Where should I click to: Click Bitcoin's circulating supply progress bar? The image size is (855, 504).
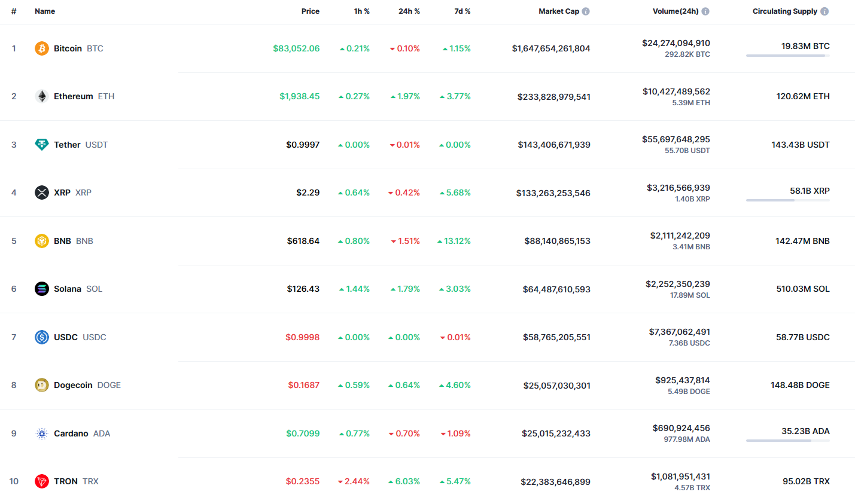pyautogui.click(x=787, y=56)
